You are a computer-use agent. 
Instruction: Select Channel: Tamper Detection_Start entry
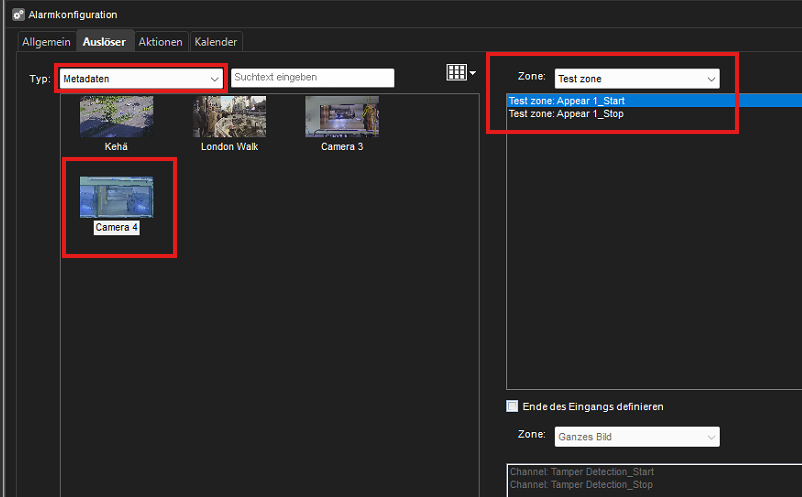click(655, 471)
